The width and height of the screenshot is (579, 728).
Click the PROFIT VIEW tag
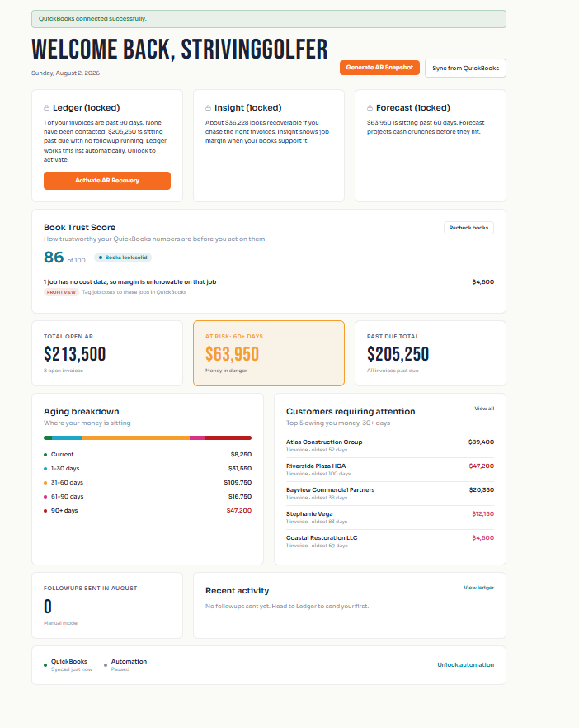(61, 292)
